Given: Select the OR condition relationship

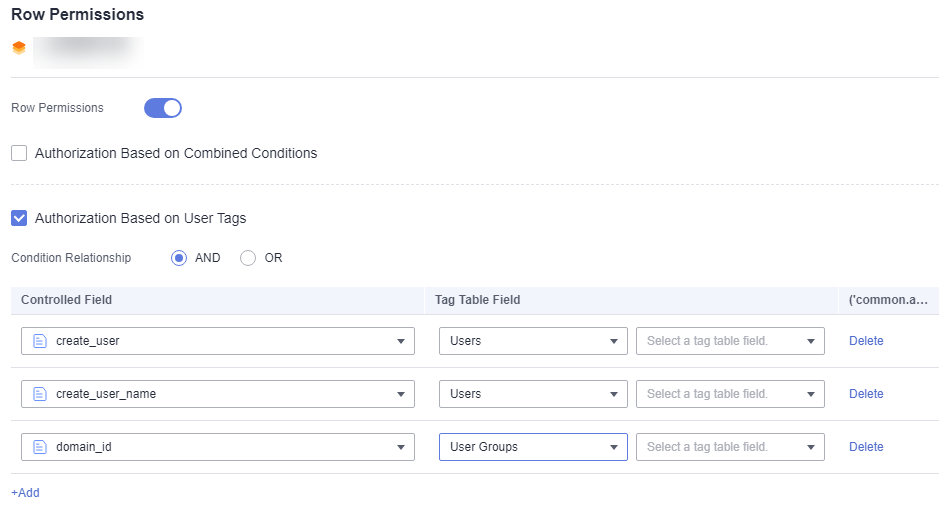Looking at the screenshot, I should pos(248,258).
